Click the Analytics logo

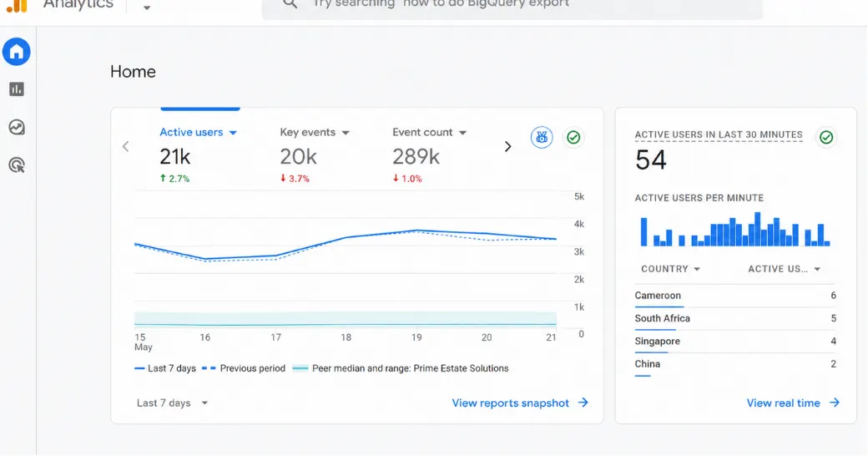pyautogui.click(x=17, y=6)
